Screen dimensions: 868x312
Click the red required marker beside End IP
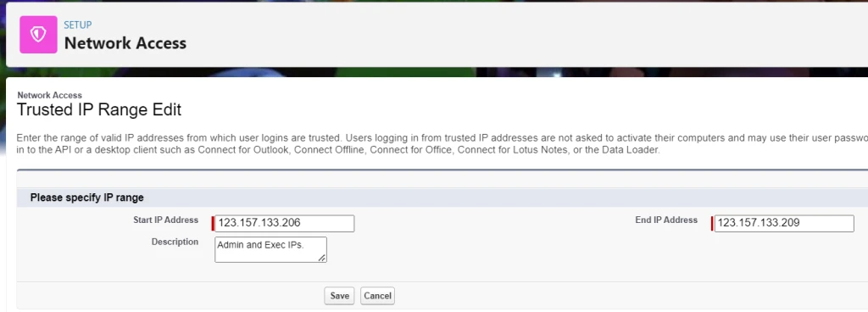[713, 224]
